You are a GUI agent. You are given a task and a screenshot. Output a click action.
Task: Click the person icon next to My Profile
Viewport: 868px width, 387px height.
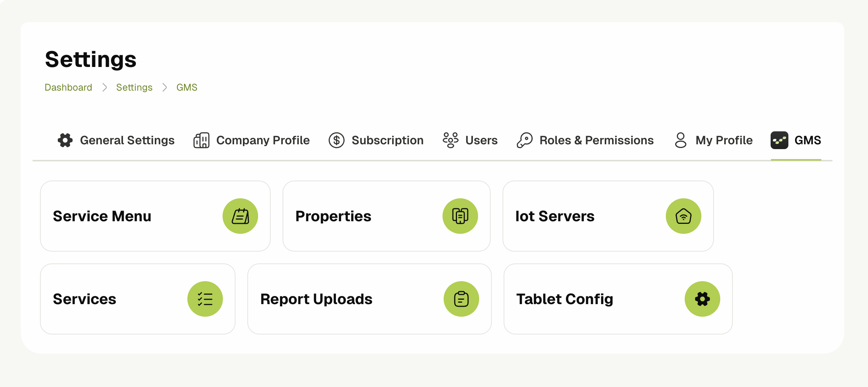coord(680,140)
